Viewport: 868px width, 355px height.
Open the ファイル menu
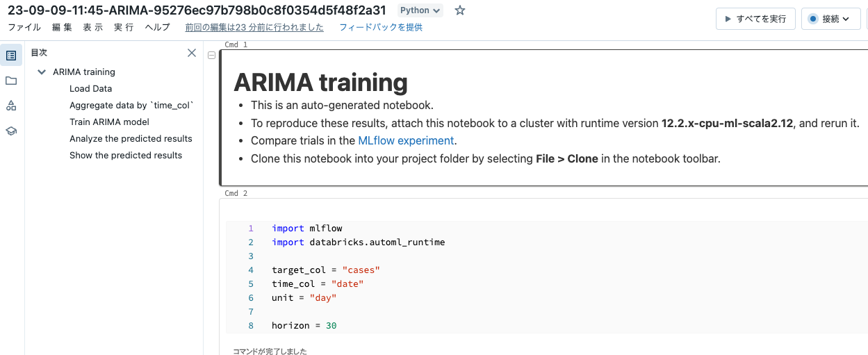pos(24,27)
